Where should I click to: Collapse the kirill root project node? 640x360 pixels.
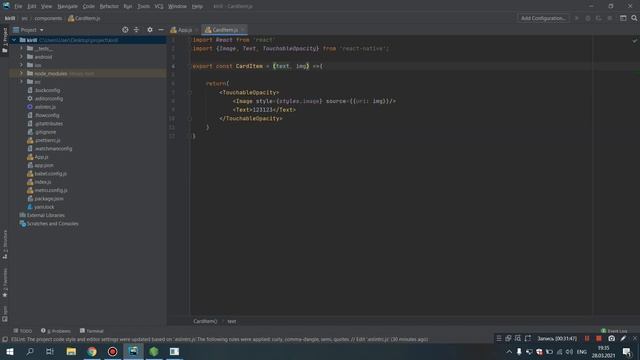pos(14,40)
